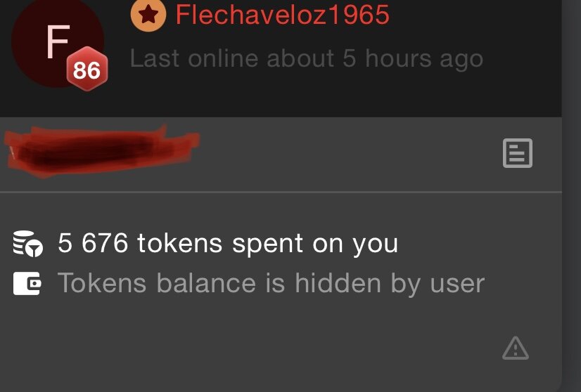Click the empty area beside the warning icon
The width and height of the screenshot is (581, 392).
[260, 348]
